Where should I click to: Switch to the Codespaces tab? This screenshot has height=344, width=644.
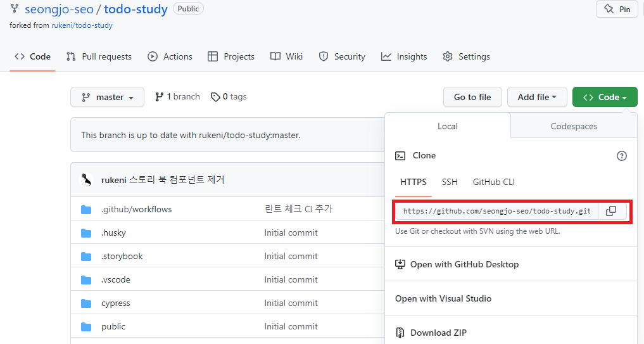tap(574, 126)
